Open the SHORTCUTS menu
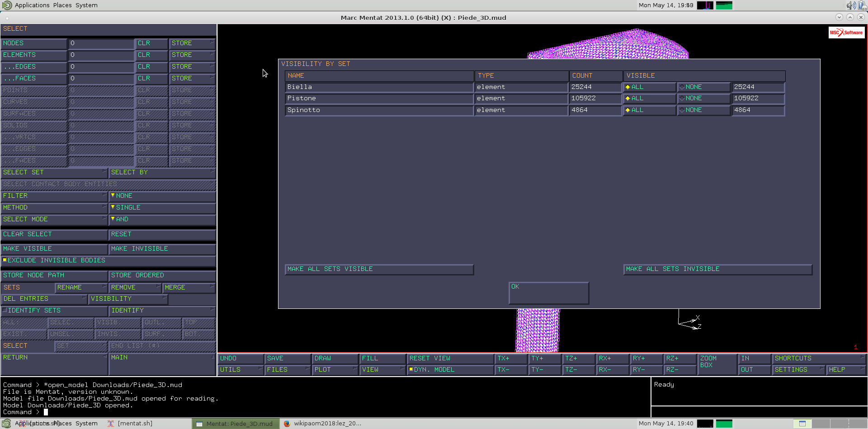868x429 pixels. tap(819, 359)
